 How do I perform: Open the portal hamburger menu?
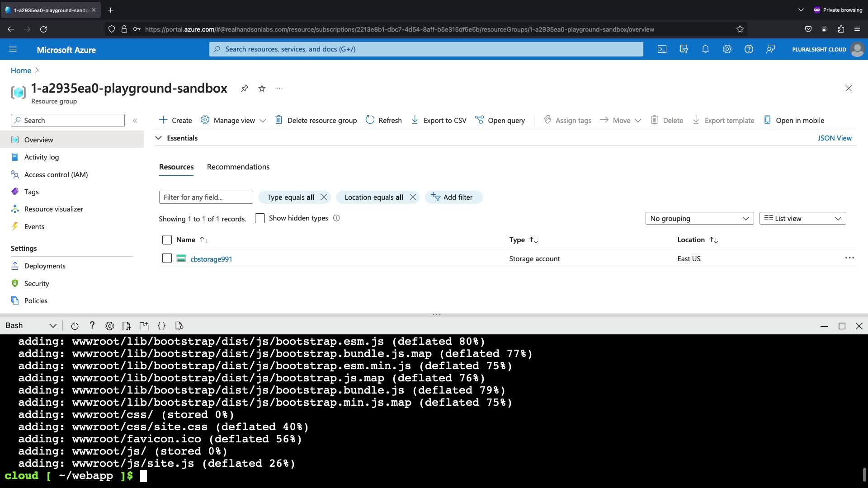click(13, 49)
